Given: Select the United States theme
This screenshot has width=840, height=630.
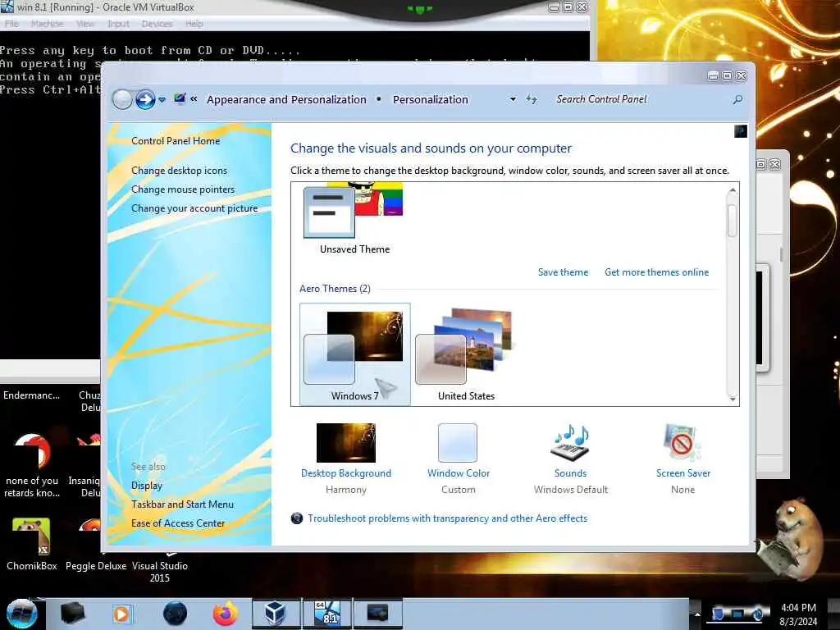Looking at the screenshot, I should coord(466,354).
